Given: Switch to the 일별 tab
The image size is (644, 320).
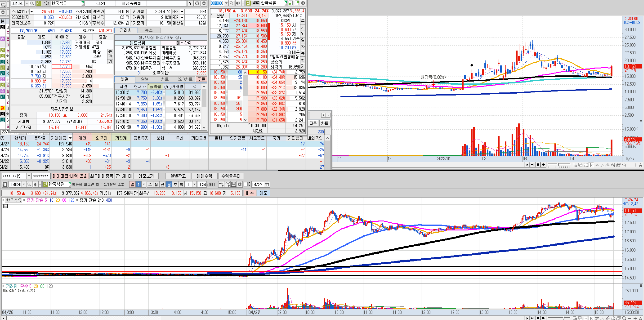Looking at the screenshot, I should (145, 79).
